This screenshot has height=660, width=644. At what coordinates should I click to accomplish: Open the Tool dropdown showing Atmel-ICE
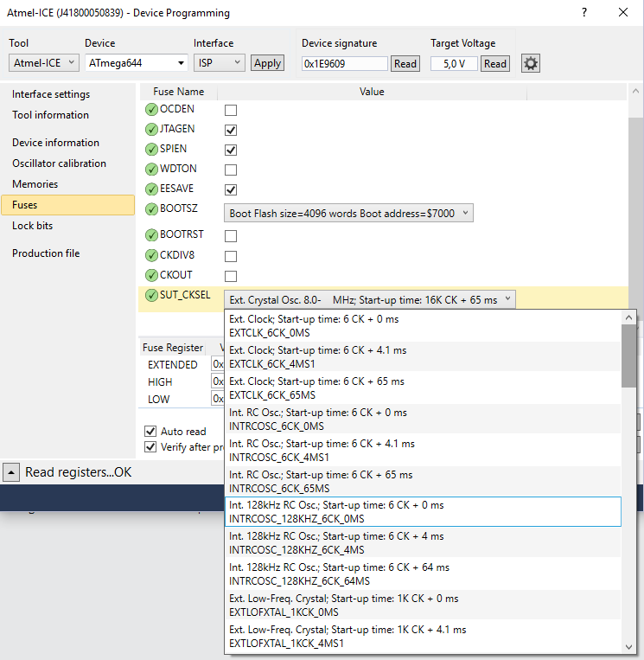click(44, 63)
